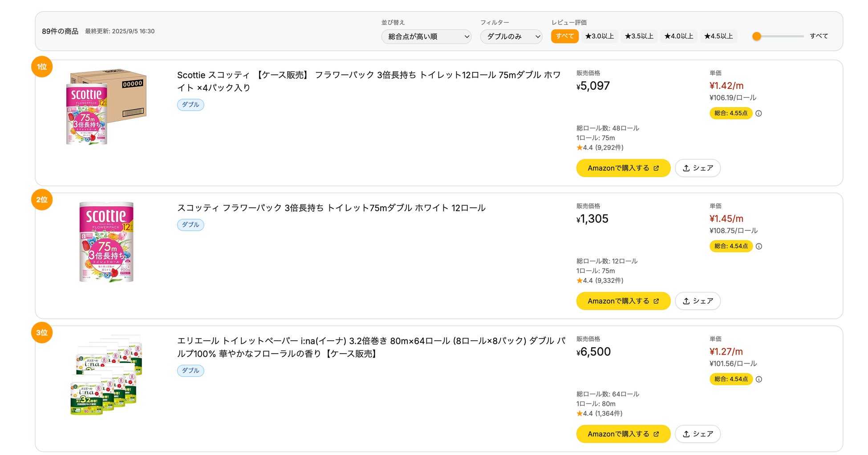Share the 1位 Scottie case product
868x455 pixels.
(698, 168)
